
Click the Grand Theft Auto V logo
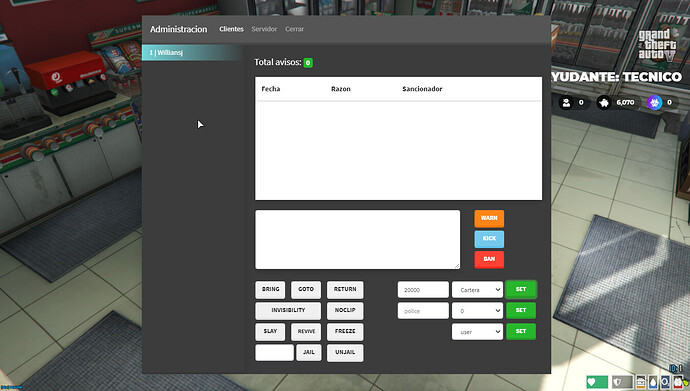coord(658,45)
